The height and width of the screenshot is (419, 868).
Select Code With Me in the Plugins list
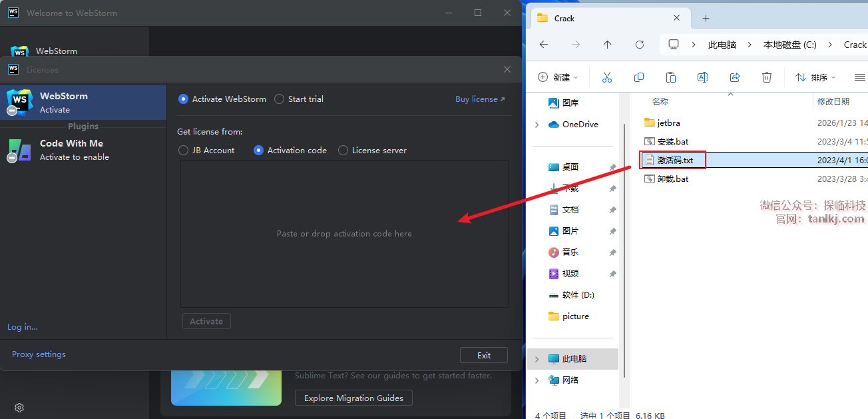71,150
